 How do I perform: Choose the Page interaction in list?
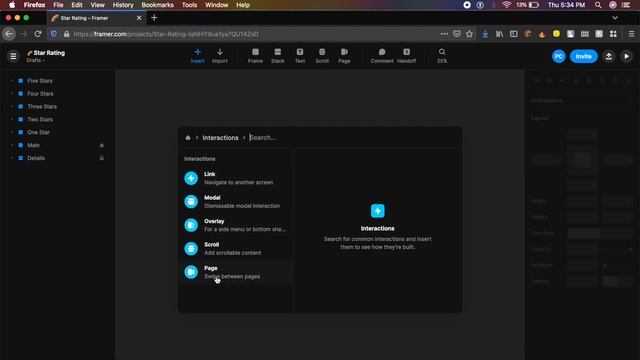[236, 272]
